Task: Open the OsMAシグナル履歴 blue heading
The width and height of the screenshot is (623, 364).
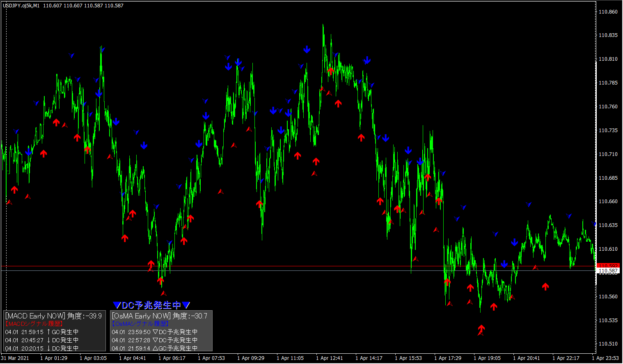Action: point(140,324)
